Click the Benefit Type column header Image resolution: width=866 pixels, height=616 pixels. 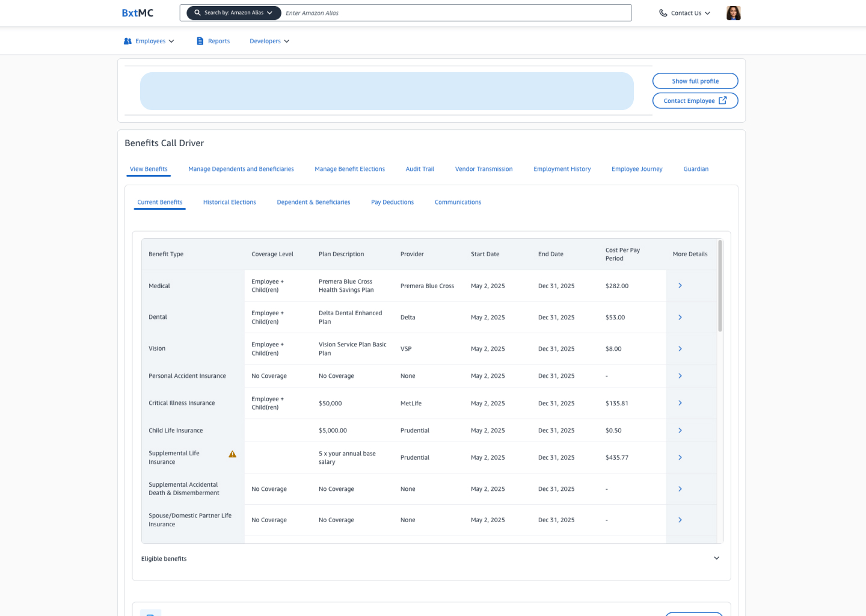click(x=166, y=254)
